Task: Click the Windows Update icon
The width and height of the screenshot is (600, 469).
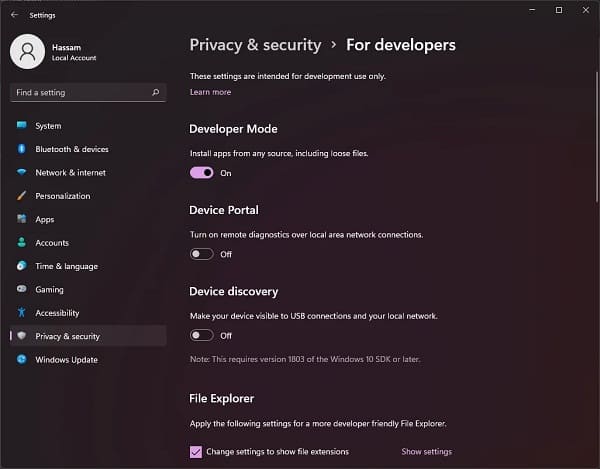Action: (21, 360)
